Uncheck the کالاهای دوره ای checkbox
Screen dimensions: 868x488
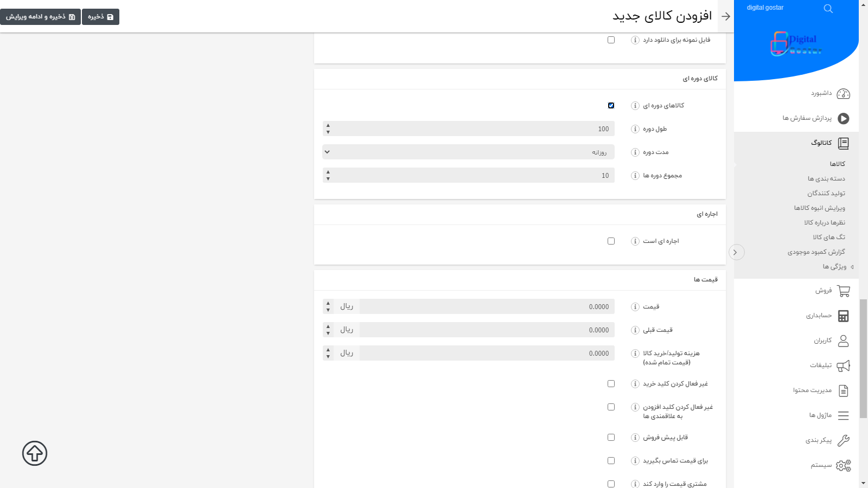coord(611,105)
